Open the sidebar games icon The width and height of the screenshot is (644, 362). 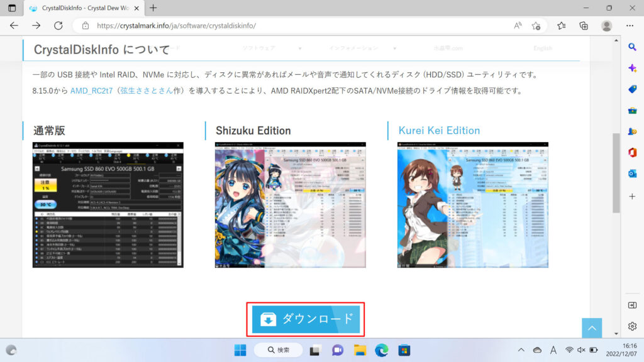[x=633, y=131]
